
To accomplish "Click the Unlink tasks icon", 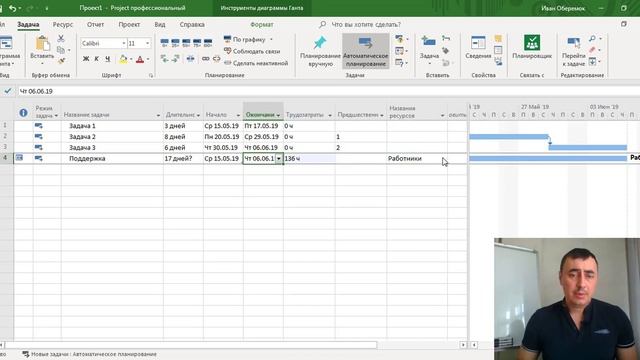I will pyautogui.click(x=216, y=59).
